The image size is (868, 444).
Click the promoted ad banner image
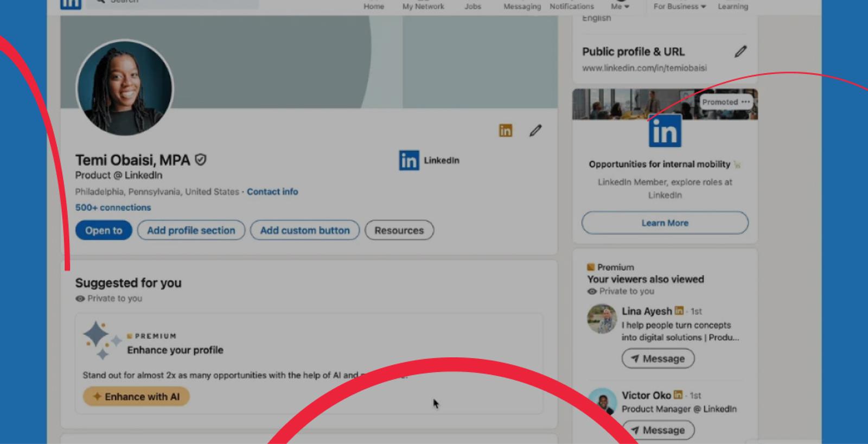tap(665, 104)
